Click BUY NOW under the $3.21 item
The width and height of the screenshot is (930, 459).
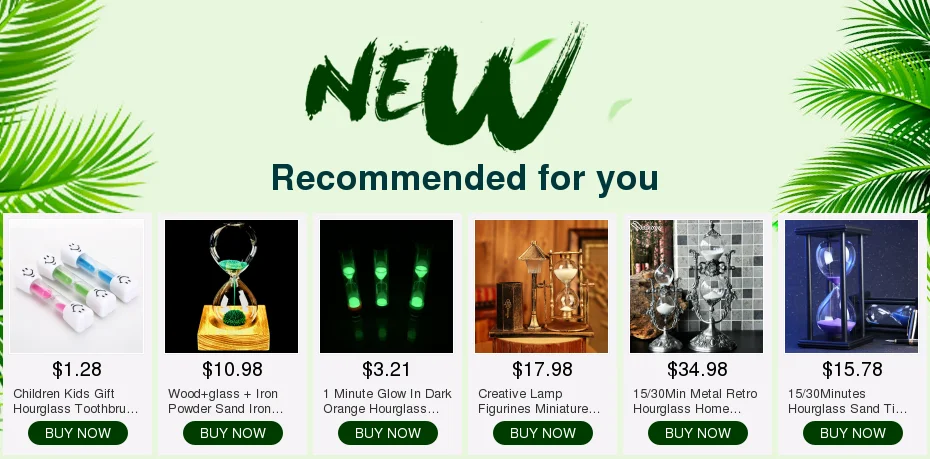click(x=388, y=433)
